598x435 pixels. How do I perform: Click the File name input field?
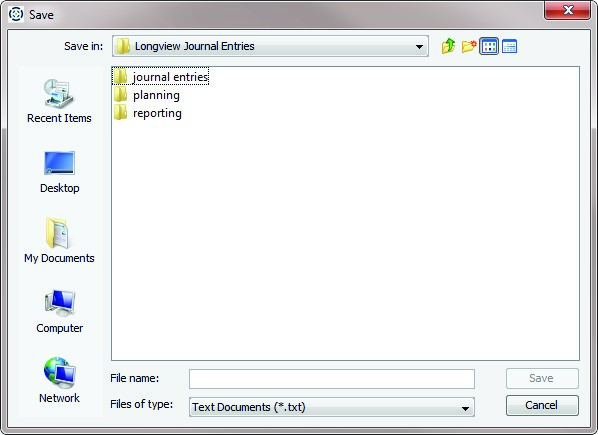tap(332, 379)
